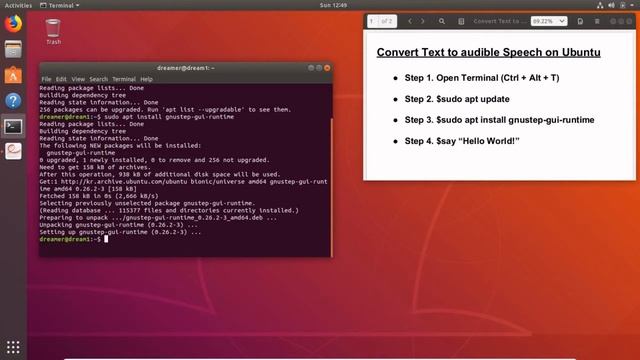Screen dimensions: 640x360
Task: Open the system menu arrow in top bar
Action: 633,5
